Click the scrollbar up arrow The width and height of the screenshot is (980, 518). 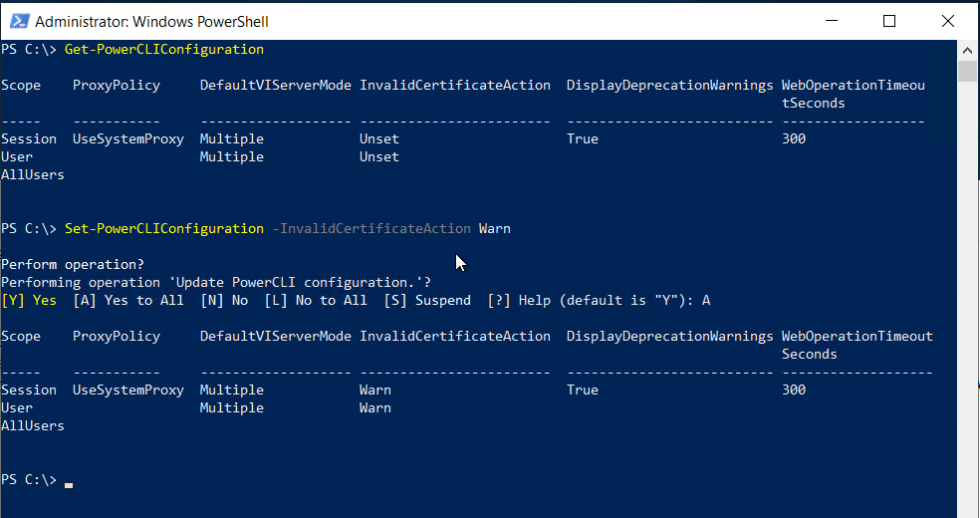tap(967, 50)
